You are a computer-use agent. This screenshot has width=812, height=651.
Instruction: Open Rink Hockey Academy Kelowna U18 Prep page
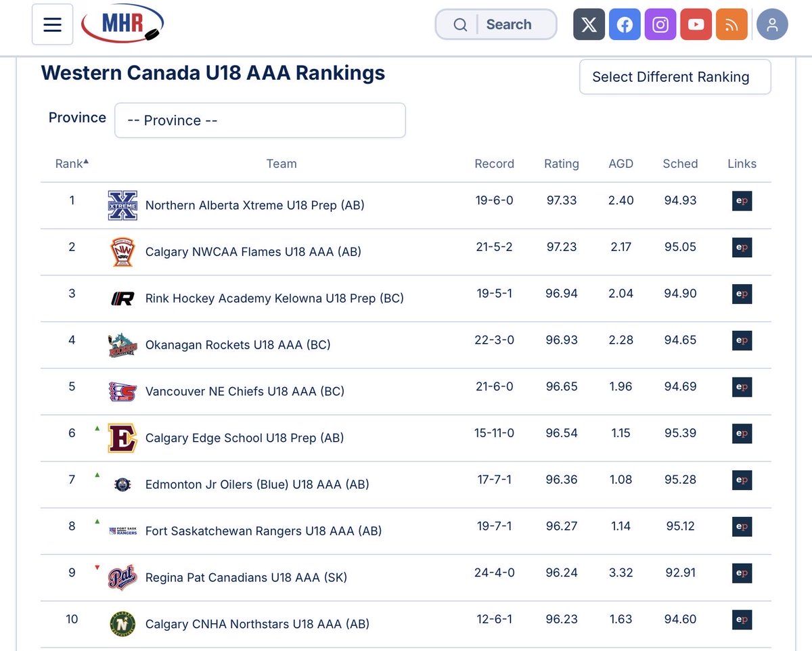coord(274,298)
